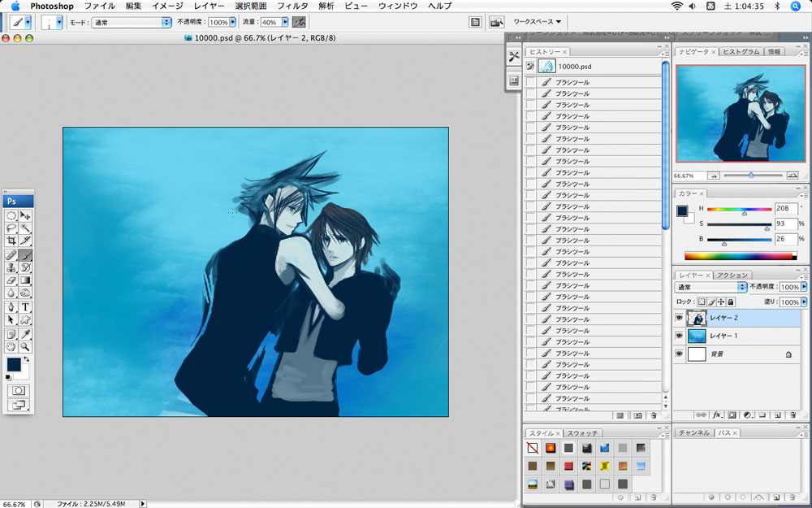Image resolution: width=812 pixels, height=508 pixels.
Task: Click the foreground color swatch in toolbox
Action: pos(14,366)
